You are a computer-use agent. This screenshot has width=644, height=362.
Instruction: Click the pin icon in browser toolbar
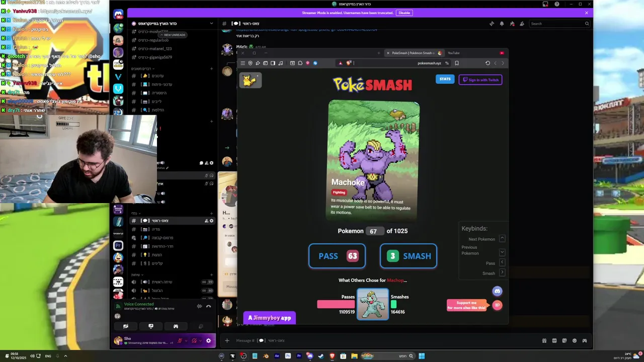pyautogui.click(x=258, y=63)
